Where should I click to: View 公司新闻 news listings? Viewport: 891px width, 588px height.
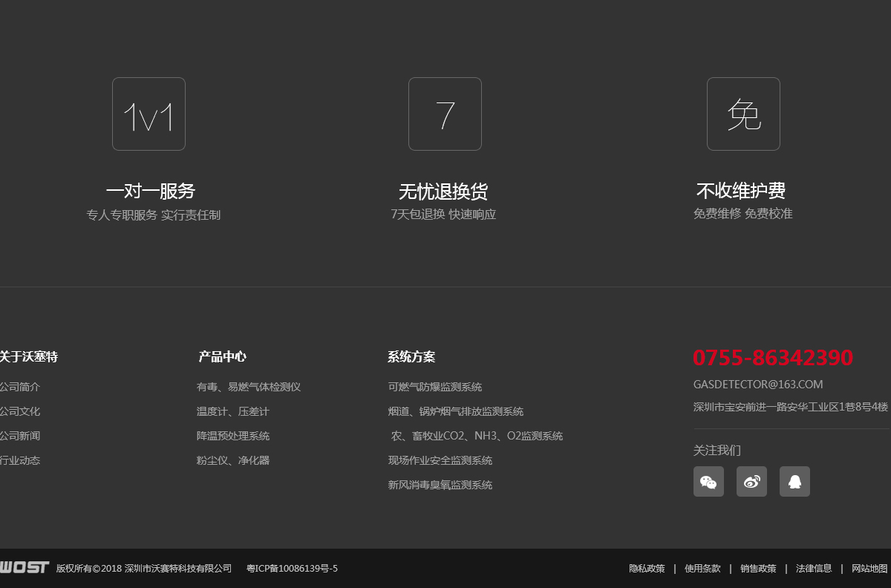click(x=19, y=436)
